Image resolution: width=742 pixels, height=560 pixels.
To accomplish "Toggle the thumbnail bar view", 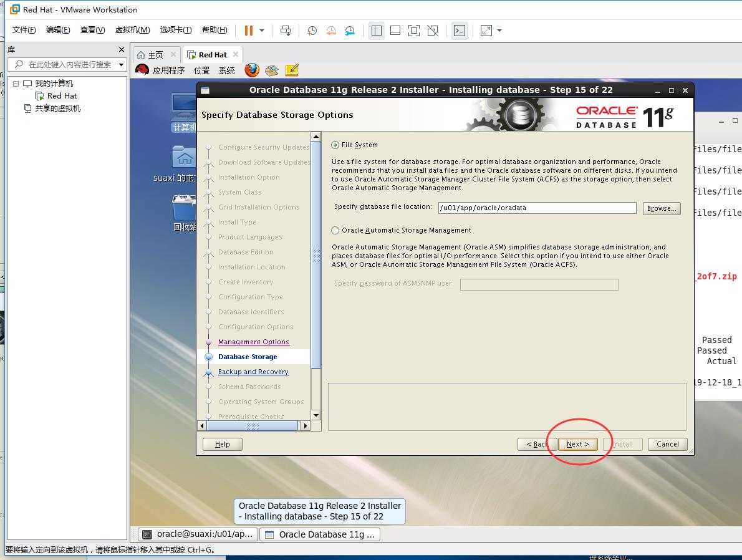I will [395, 31].
